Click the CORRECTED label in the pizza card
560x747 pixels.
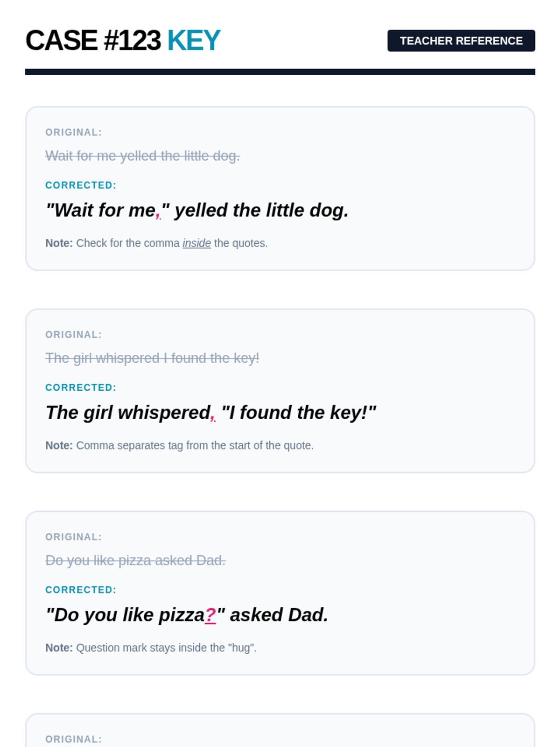(81, 590)
